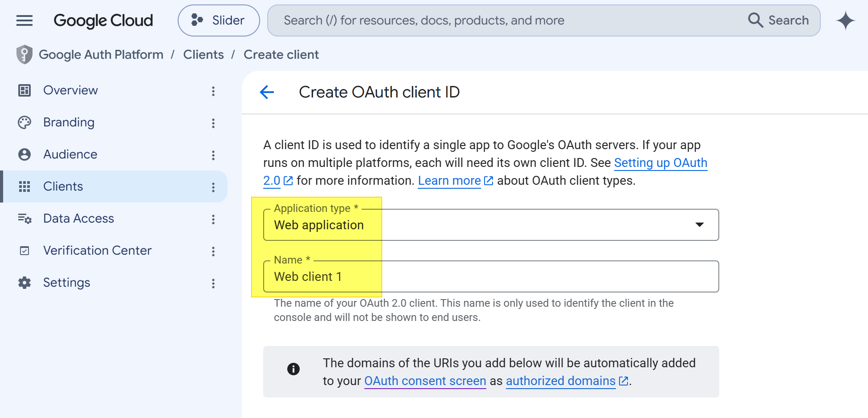Open more options for Branding
This screenshot has height=418, width=868.
tap(213, 123)
